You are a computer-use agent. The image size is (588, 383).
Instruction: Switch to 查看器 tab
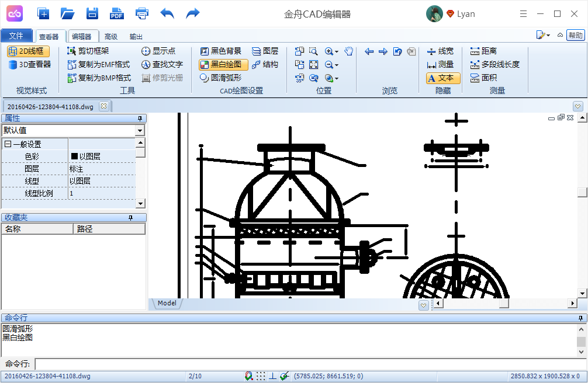click(x=49, y=36)
